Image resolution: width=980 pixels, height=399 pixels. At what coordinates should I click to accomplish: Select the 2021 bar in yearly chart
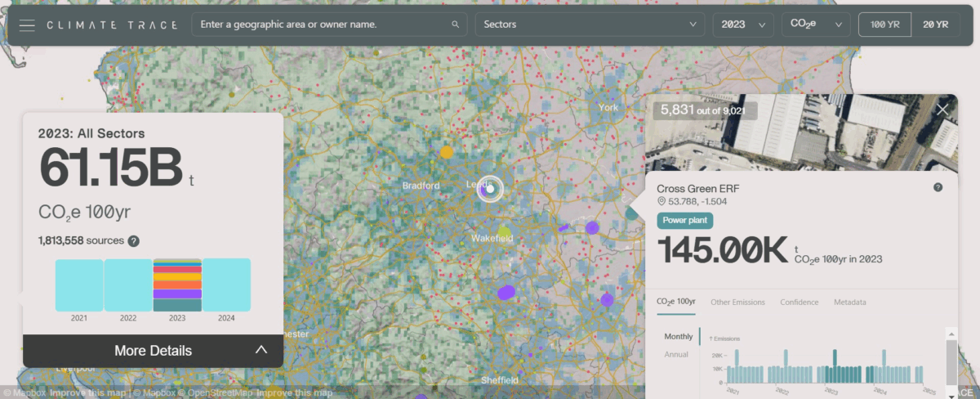click(79, 285)
